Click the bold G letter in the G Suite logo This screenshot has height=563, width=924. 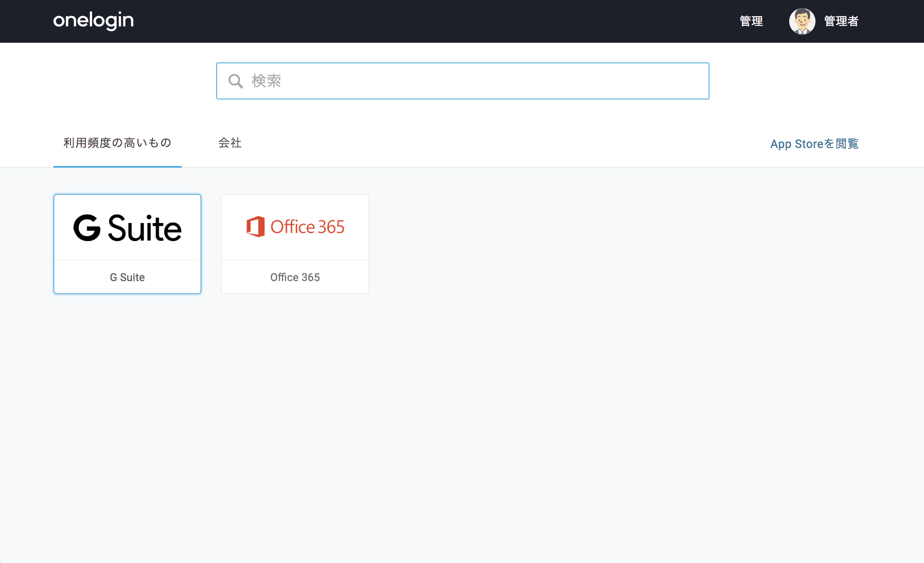(x=87, y=228)
